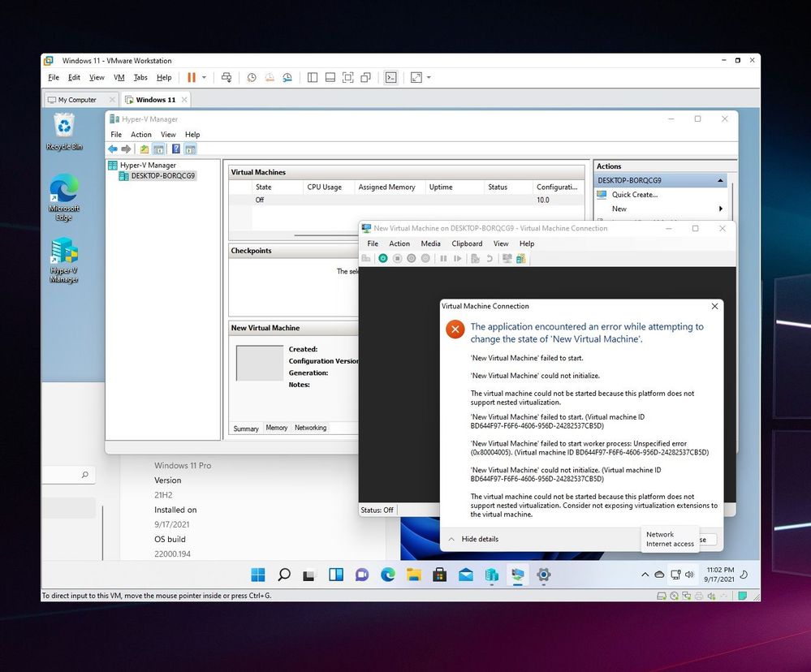Open VMware Tabs menu
The image size is (811, 672).
(x=140, y=78)
